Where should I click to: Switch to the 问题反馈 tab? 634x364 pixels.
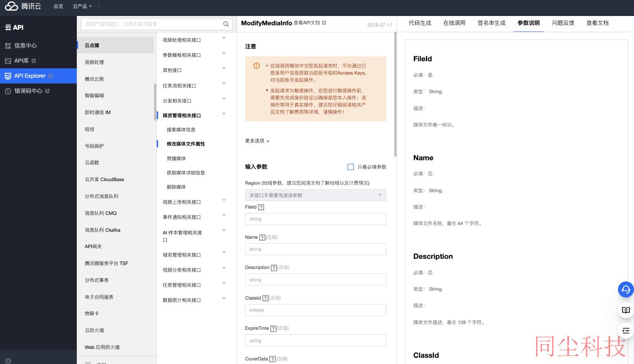(x=563, y=23)
